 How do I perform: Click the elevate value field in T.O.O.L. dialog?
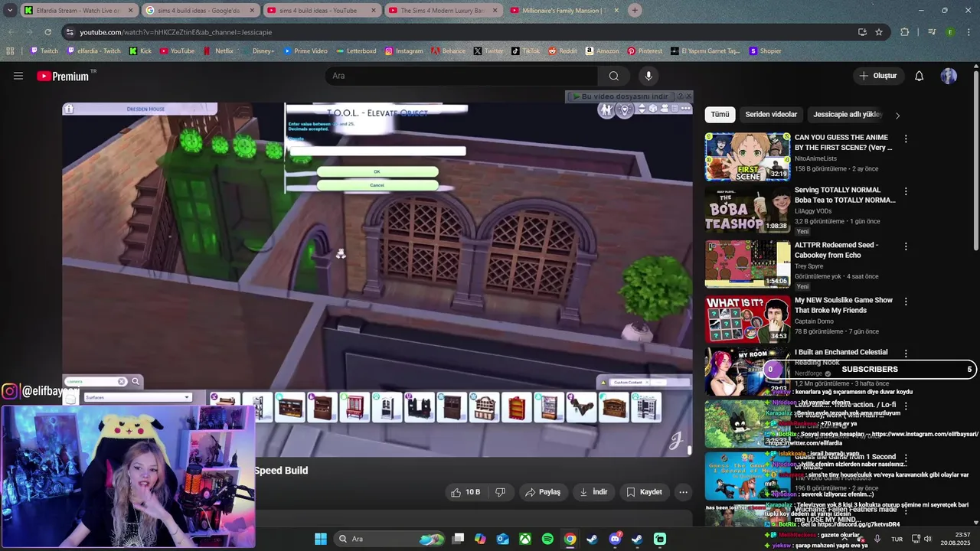[x=377, y=152]
